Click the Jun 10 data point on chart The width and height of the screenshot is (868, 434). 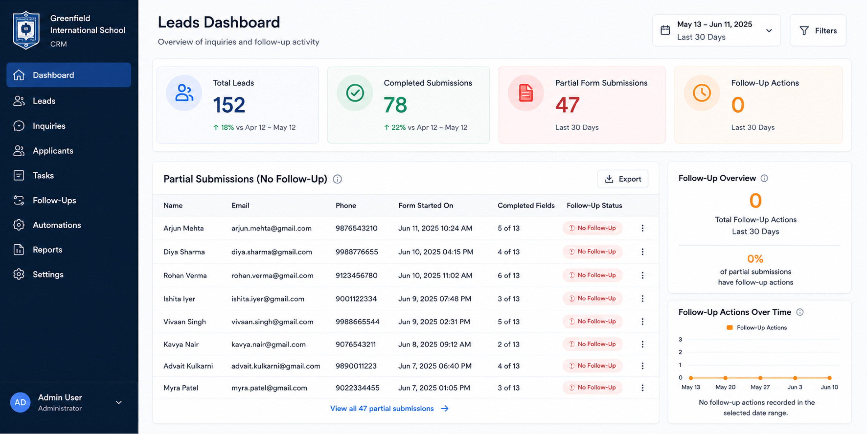[x=829, y=378]
